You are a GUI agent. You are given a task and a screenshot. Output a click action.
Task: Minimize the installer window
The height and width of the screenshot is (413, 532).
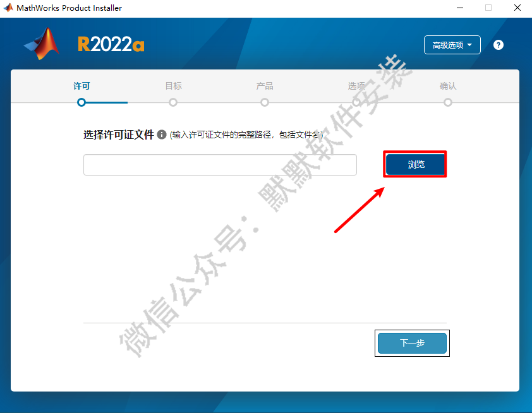tap(460, 8)
